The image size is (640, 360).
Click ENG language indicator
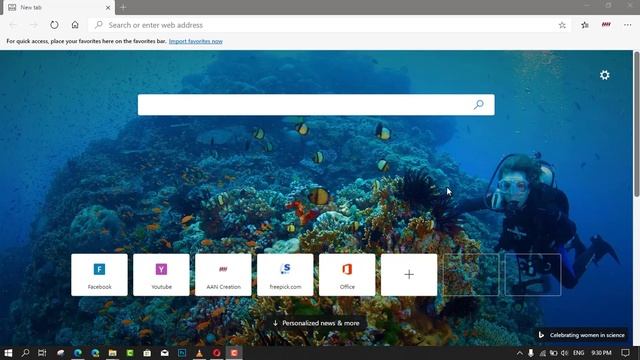pyautogui.click(x=578, y=353)
